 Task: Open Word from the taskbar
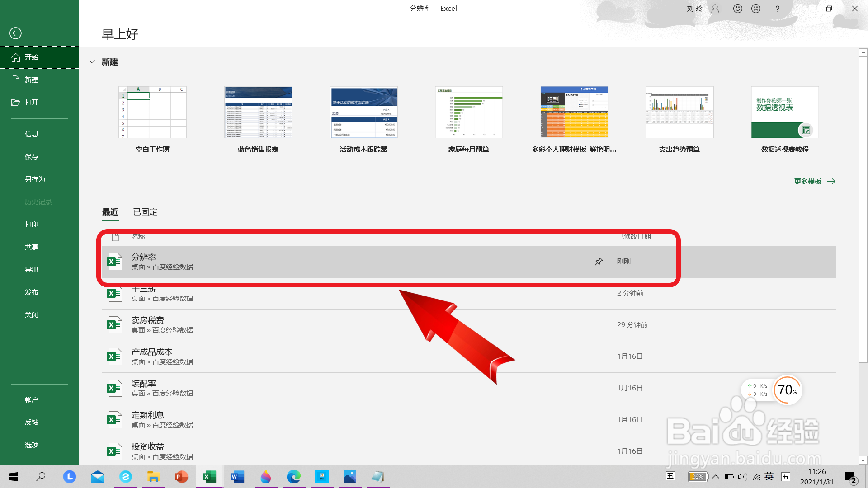point(237,477)
